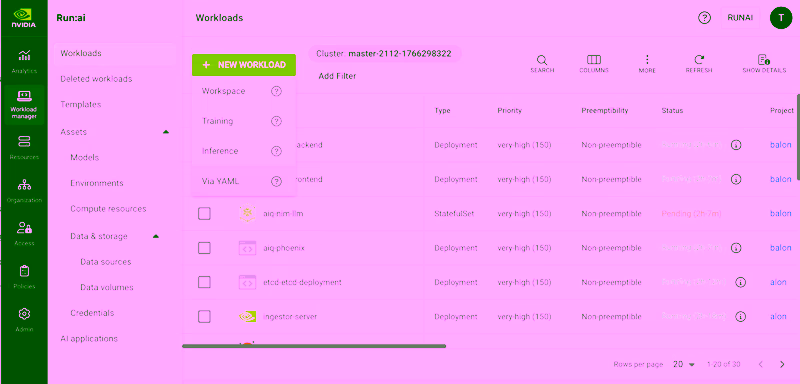
Task: Open AI applications in the side menu
Action: coord(89,339)
